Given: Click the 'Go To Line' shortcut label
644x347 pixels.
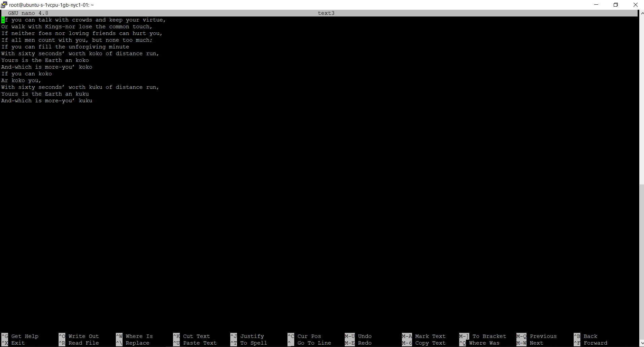Looking at the screenshot, I should pos(314,343).
